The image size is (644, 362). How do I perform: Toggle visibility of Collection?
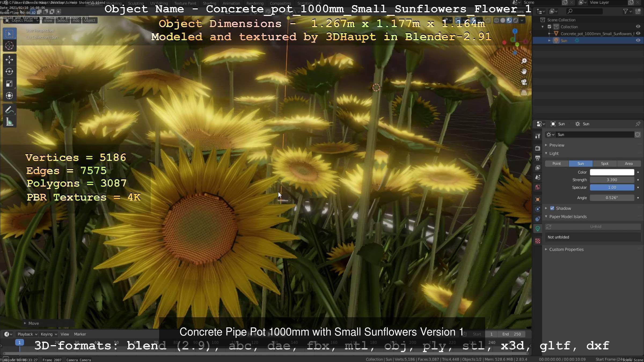pyautogui.click(x=638, y=27)
